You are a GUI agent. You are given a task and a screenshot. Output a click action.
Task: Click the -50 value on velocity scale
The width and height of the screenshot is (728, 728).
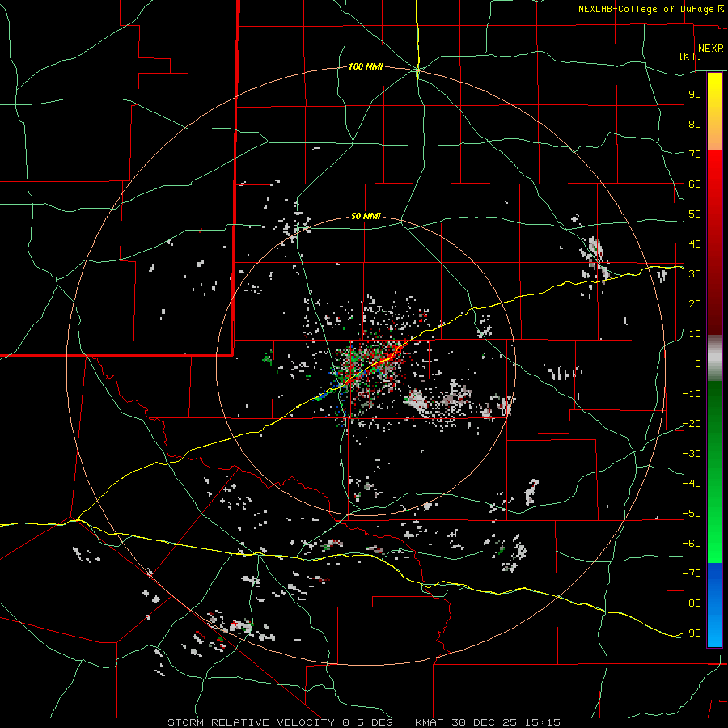[692, 514]
